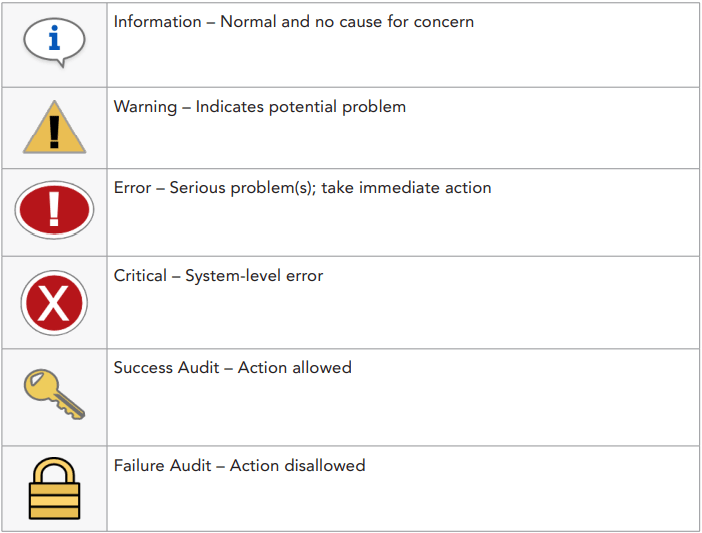
Task: Click the yellow Warning triangle icon
Action: (x=54, y=128)
